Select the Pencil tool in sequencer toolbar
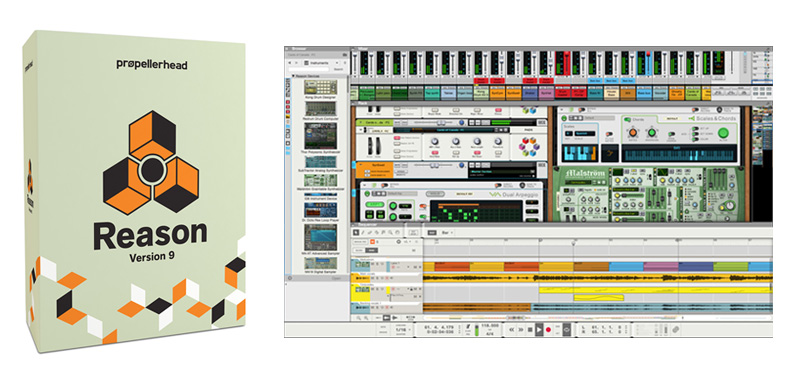 (363, 232)
